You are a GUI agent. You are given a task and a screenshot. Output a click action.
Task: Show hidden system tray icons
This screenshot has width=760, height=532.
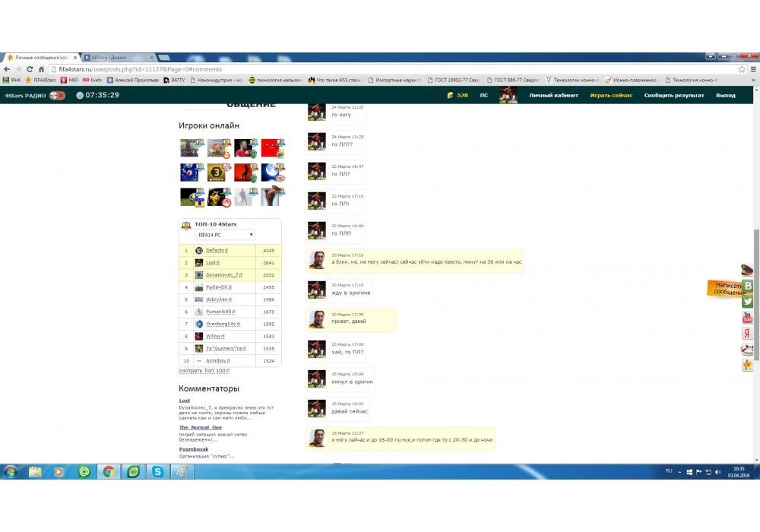tap(680, 472)
